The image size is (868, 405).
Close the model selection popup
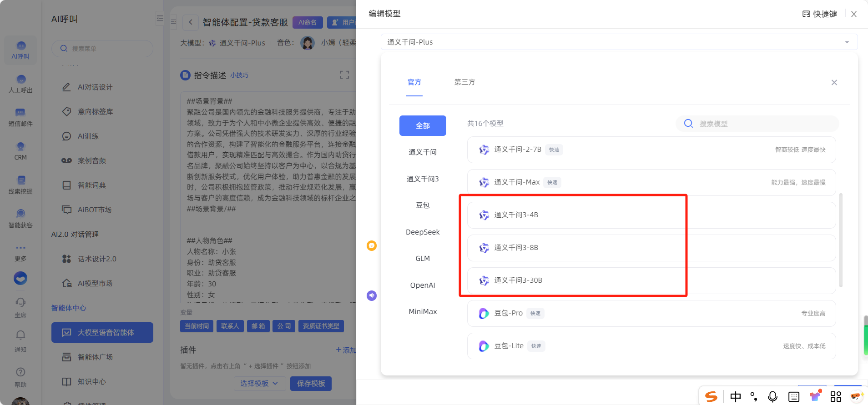click(834, 82)
